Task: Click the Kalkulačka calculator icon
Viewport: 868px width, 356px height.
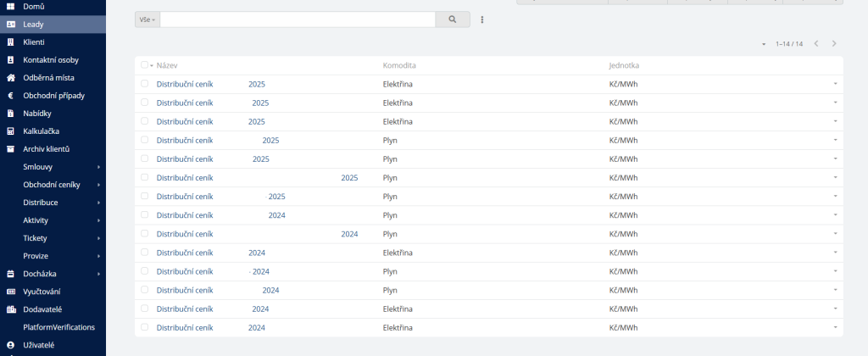Action: coord(10,131)
